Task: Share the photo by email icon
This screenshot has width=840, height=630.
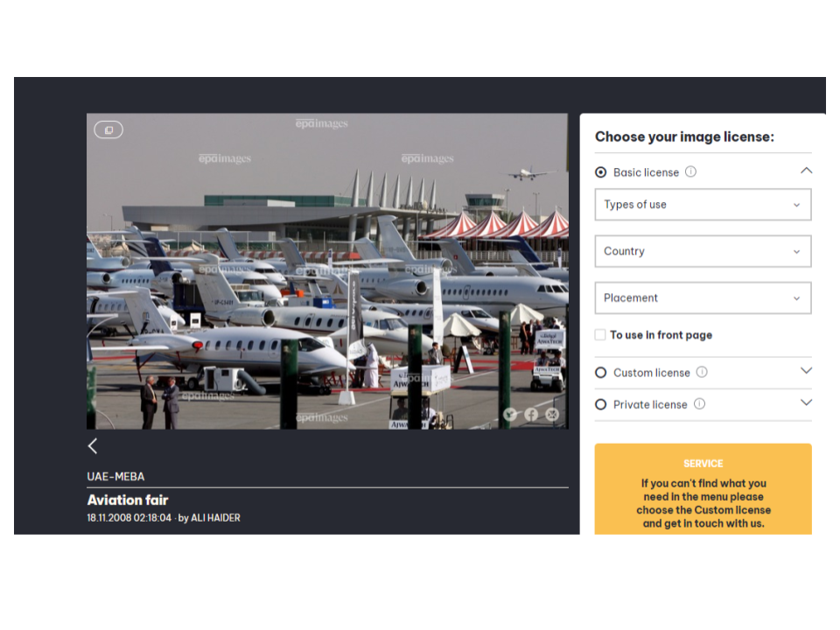Action: tap(552, 414)
